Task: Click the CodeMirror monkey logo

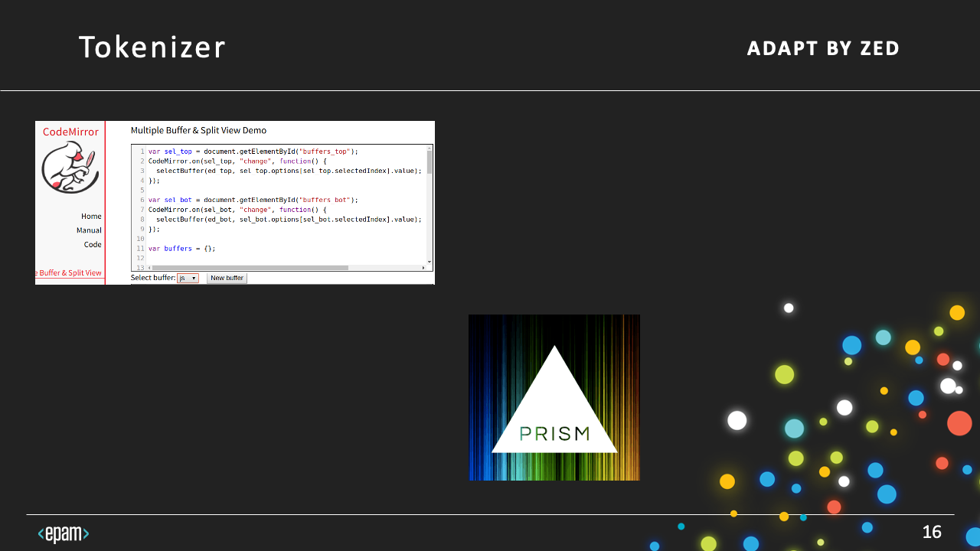Action: point(69,168)
